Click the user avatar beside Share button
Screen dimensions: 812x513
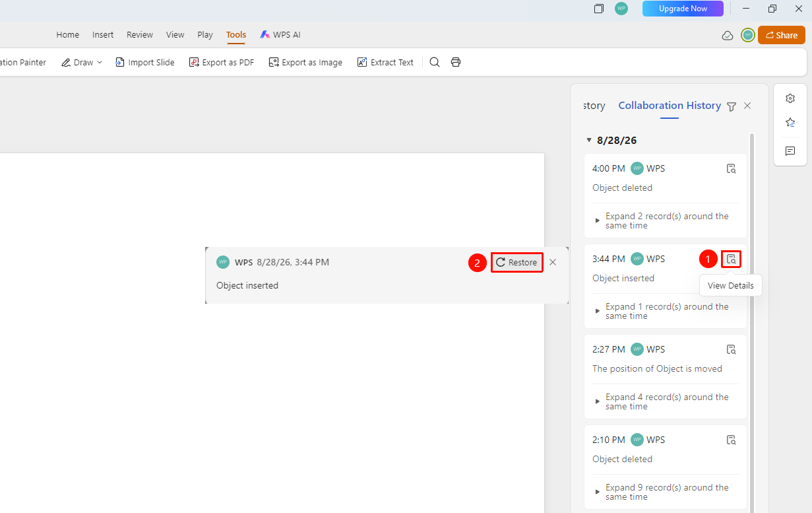coord(747,35)
